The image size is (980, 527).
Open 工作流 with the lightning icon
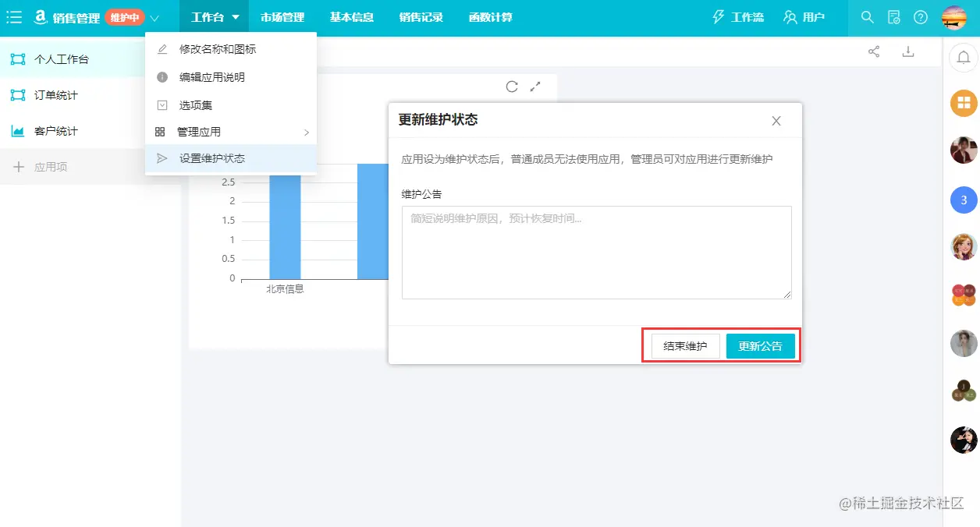738,17
